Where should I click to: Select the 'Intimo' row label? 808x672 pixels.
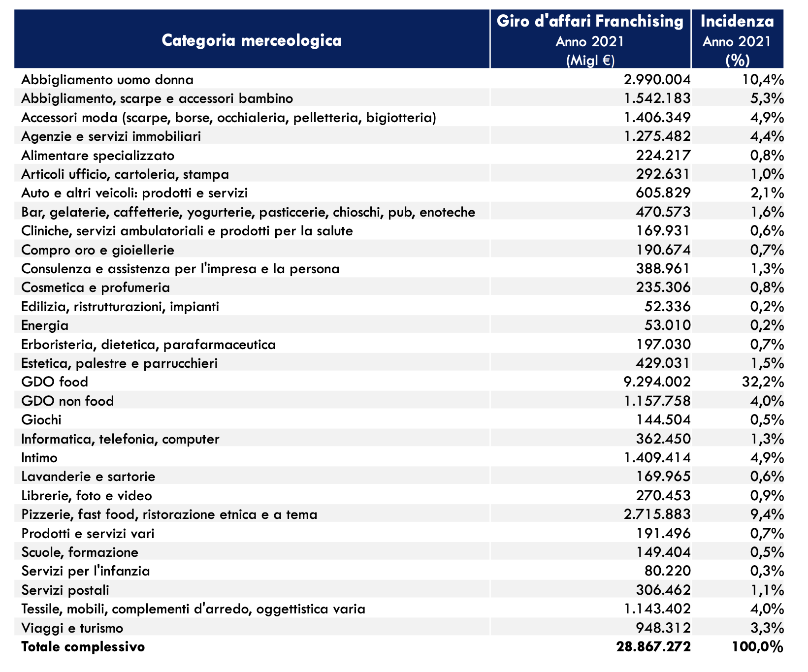39,458
